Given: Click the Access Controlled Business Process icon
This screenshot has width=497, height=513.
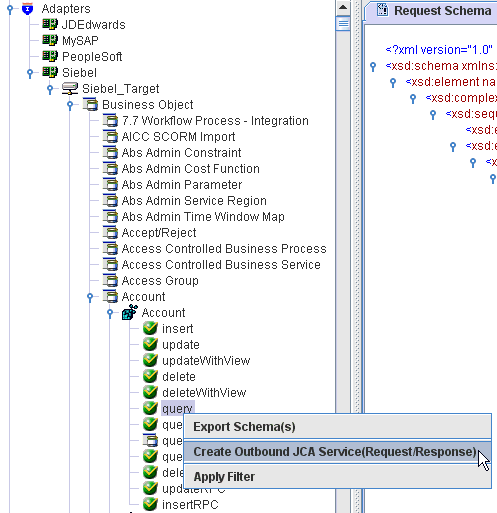Looking at the screenshot, I should point(110,249).
